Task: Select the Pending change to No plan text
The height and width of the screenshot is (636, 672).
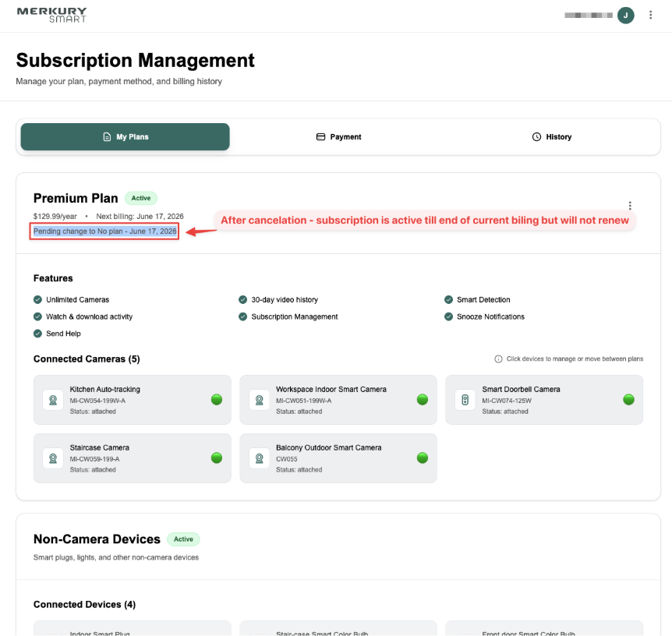Action: [104, 231]
